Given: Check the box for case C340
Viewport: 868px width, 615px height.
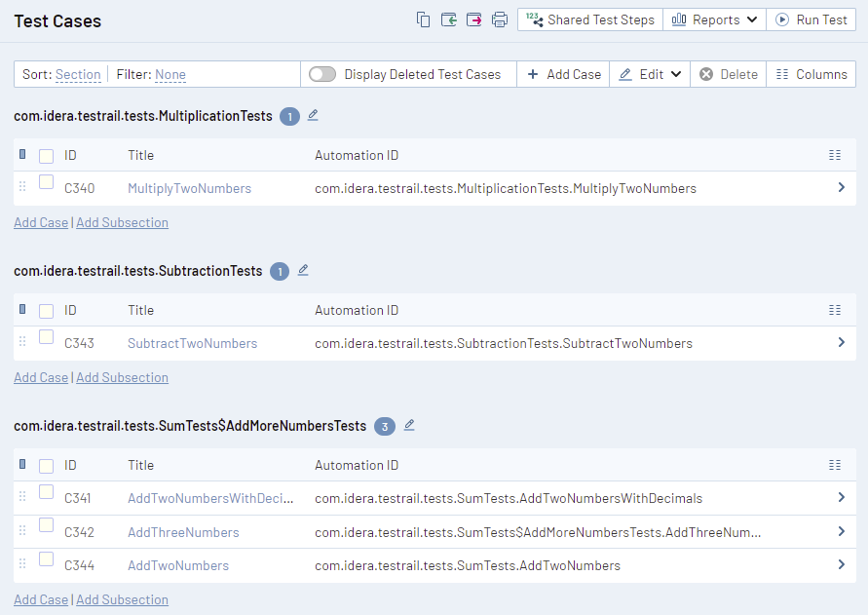Looking at the screenshot, I should point(47,182).
